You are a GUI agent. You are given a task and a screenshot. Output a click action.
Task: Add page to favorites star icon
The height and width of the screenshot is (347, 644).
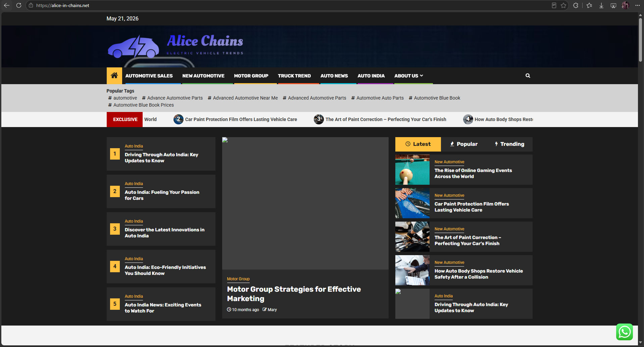tap(563, 5)
